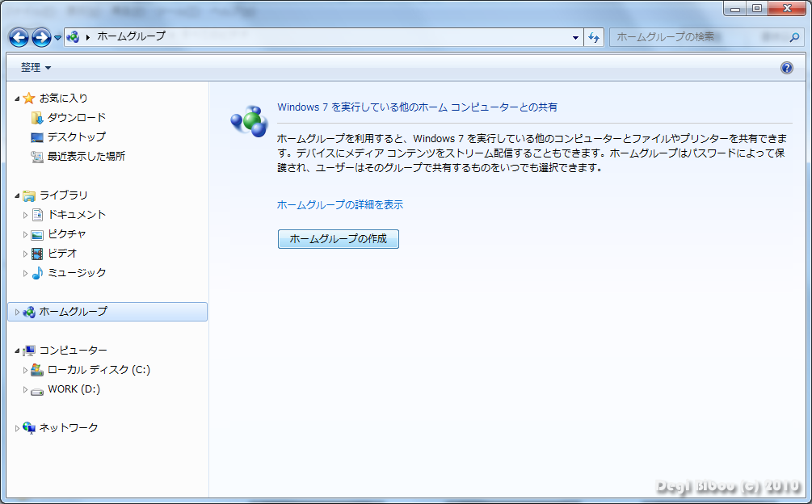The width and height of the screenshot is (812, 504).
Task: Select ライブラリ in the navigation pane
Action: (x=63, y=195)
